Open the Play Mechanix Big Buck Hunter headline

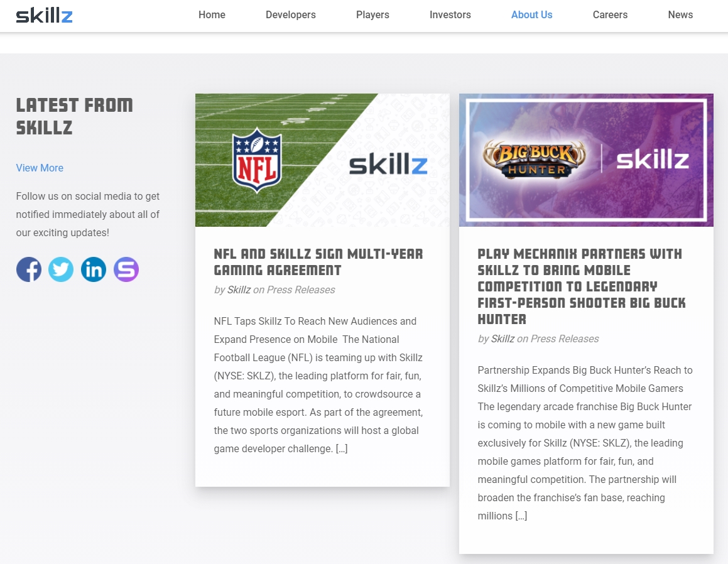[x=581, y=286]
